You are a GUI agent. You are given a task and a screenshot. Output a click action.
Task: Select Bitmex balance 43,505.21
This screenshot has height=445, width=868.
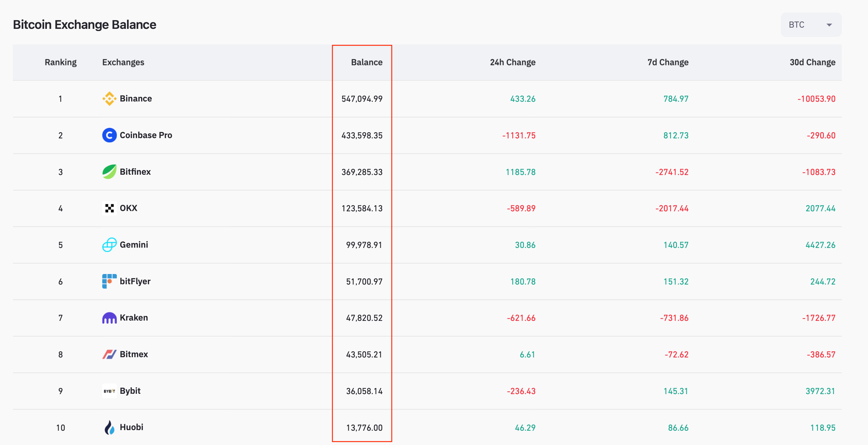(x=364, y=355)
